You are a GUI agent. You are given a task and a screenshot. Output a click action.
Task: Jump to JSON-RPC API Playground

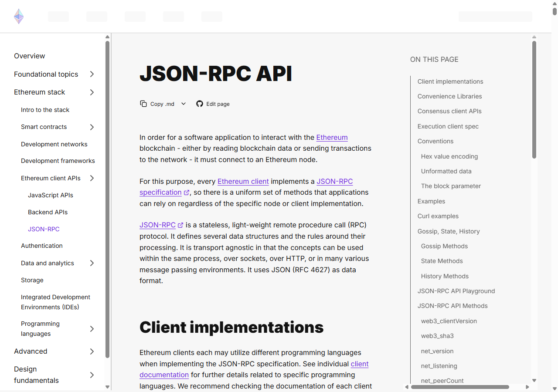tap(456, 291)
